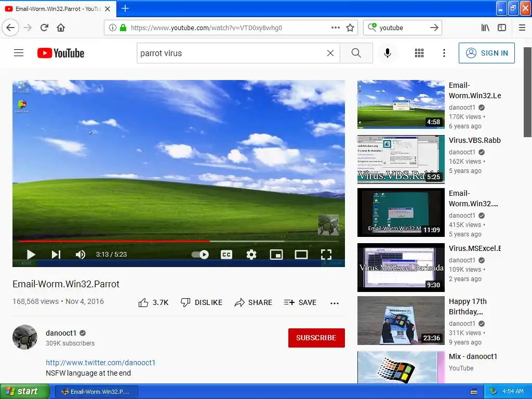Run YouTube search with magnifier button
532x399 pixels.
click(356, 53)
